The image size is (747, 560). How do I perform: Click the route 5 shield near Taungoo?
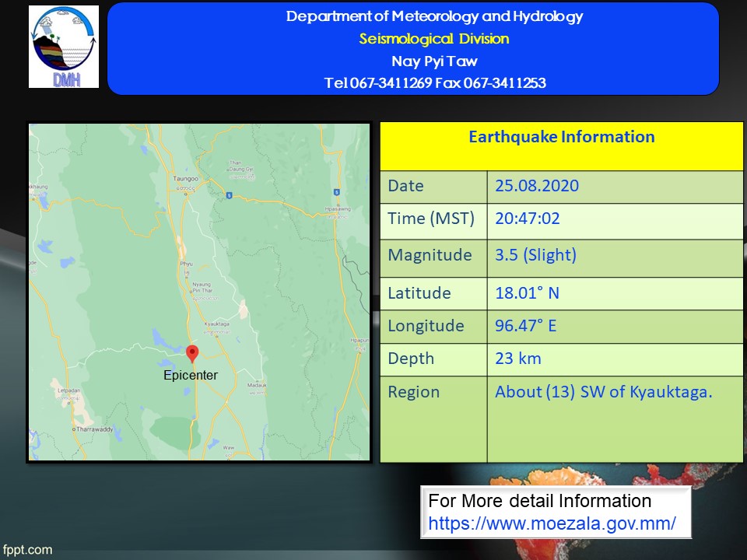229,195
